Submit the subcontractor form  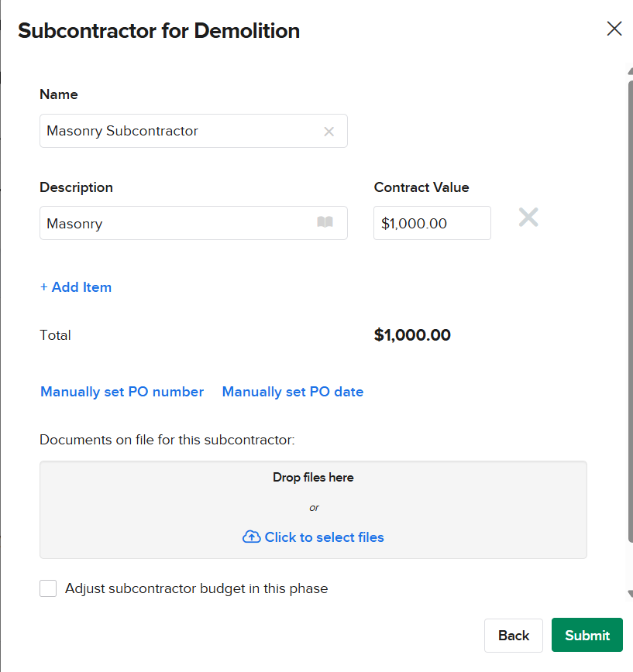(x=587, y=636)
